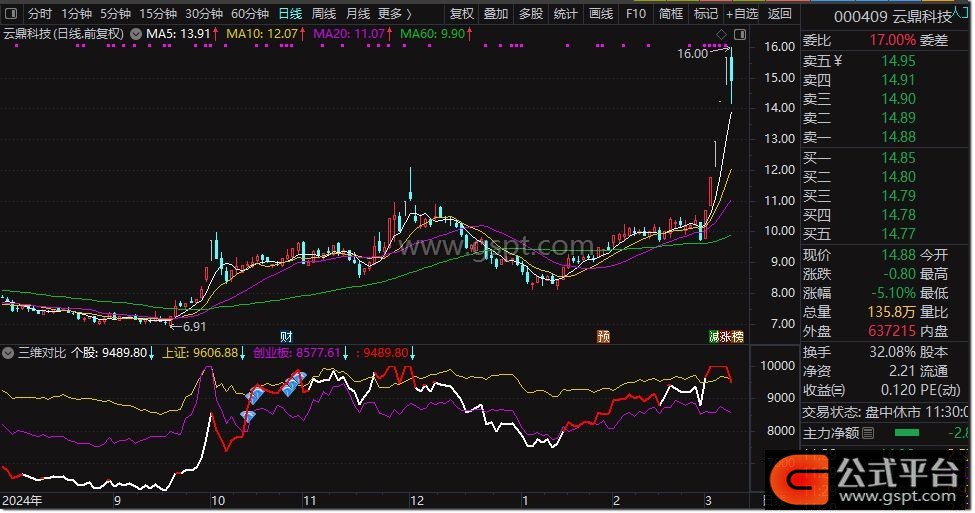Click the (≡) icon next to 收益
The height and width of the screenshot is (513, 975).
tap(839, 391)
